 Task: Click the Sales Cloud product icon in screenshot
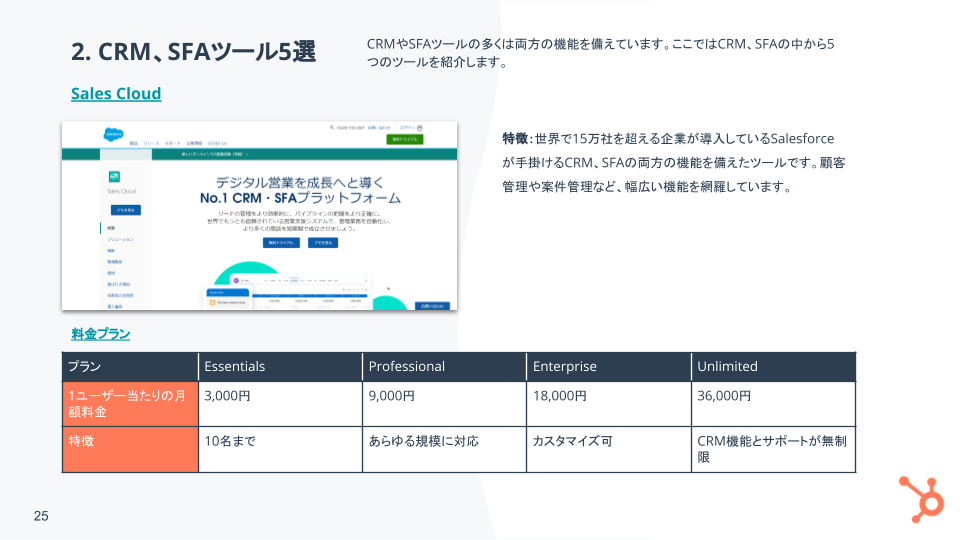pyautogui.click(x=114, y=177)
